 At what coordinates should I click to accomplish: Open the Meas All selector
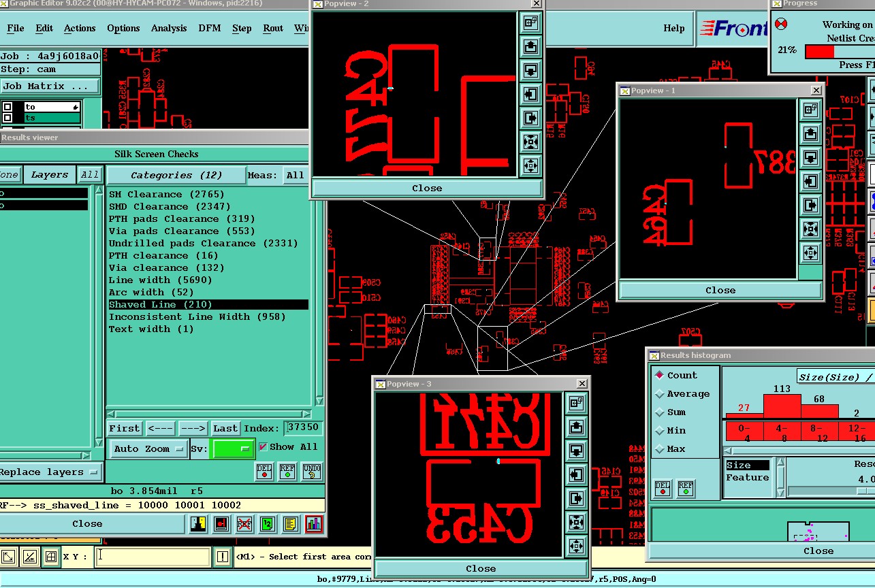(x=296, y=175)
